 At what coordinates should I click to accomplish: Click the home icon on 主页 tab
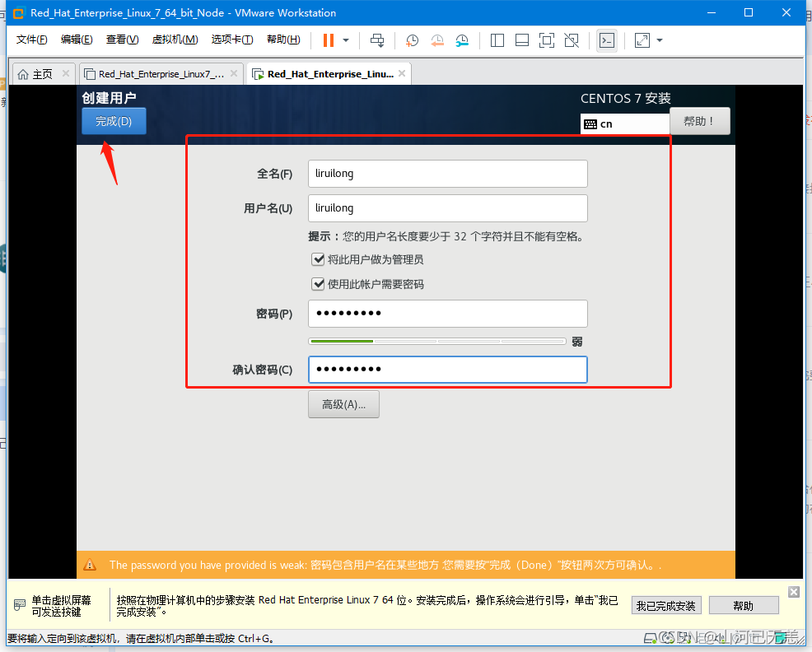[23, 75]
